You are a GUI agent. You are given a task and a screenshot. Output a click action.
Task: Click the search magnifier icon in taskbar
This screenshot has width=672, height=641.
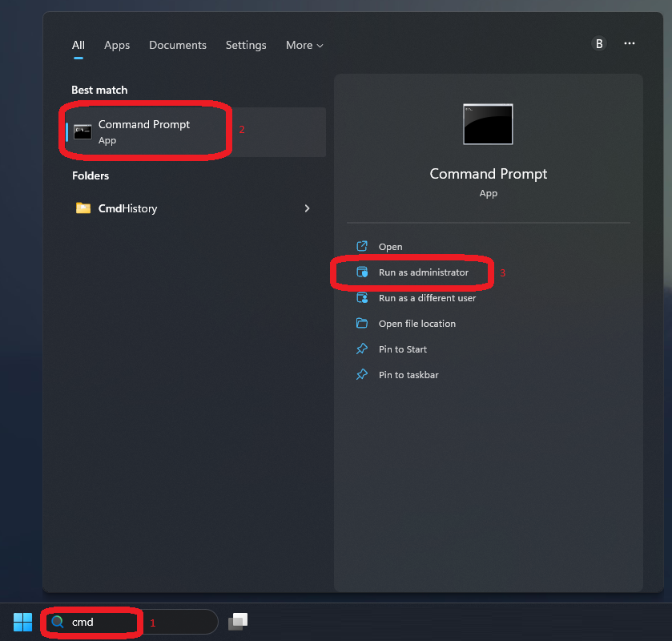(x=58, y=622)
